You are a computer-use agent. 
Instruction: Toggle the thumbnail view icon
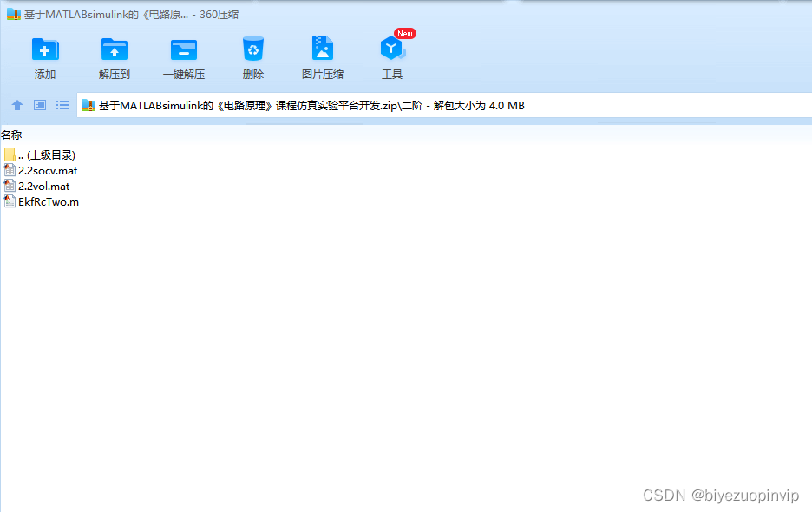[x=39, y=104]
